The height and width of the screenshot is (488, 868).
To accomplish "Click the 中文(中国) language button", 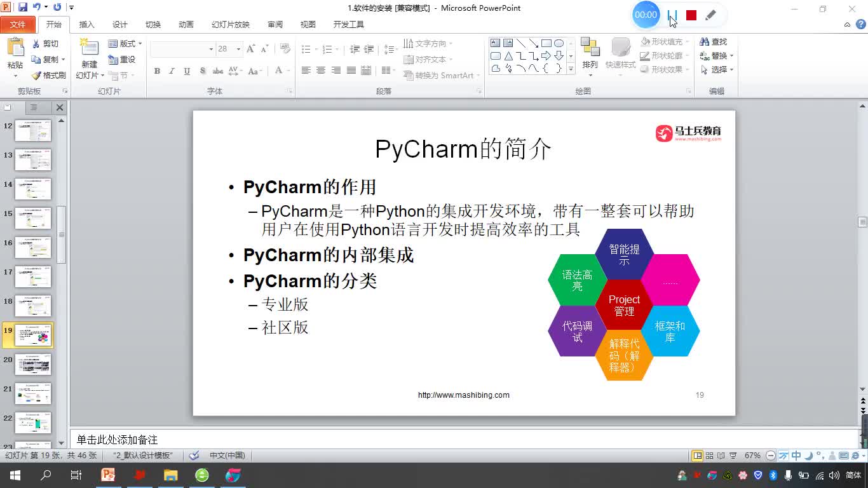I will (227, 456).
